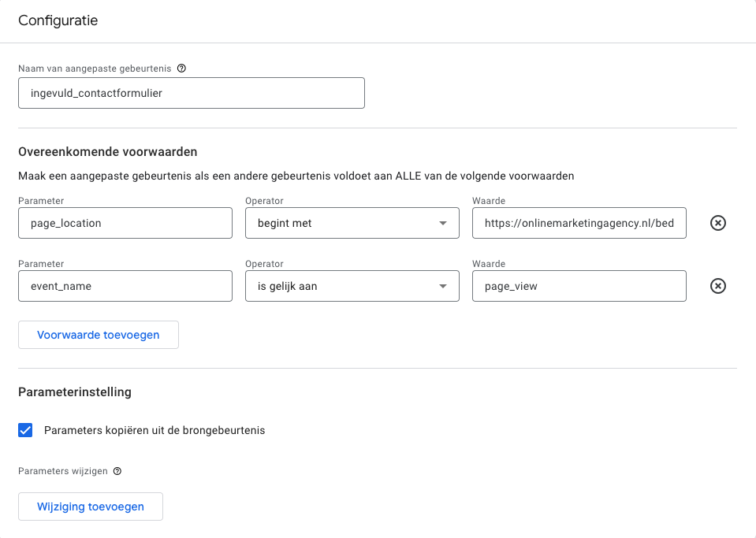The image size is (756, 538).
Task: Place cursor in the ingevuld_contactformulier name field
Action: coord(192,93)
